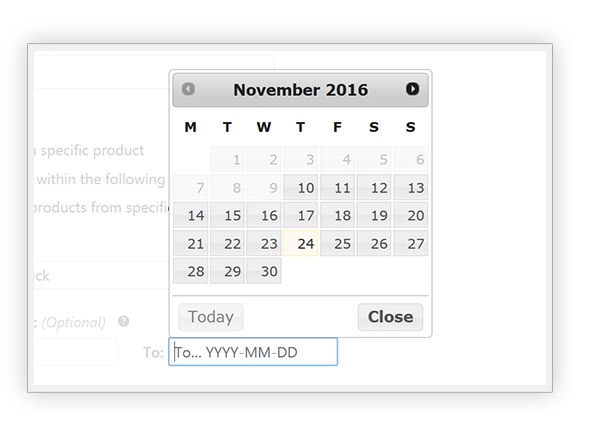Choose November 30 in the datepicker
Screen dimensions: 600x436
point(264,271)
